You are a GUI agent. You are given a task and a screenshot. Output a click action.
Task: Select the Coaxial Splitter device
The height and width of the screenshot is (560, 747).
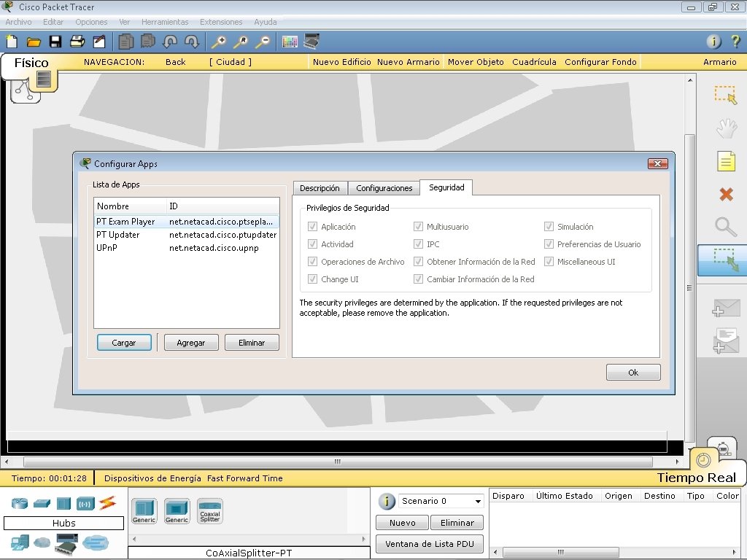pyautogui.click(x=209, y=511)
